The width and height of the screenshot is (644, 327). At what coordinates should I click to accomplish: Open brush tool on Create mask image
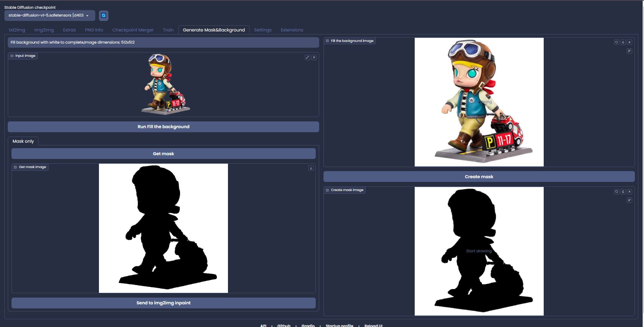[629, 200]
